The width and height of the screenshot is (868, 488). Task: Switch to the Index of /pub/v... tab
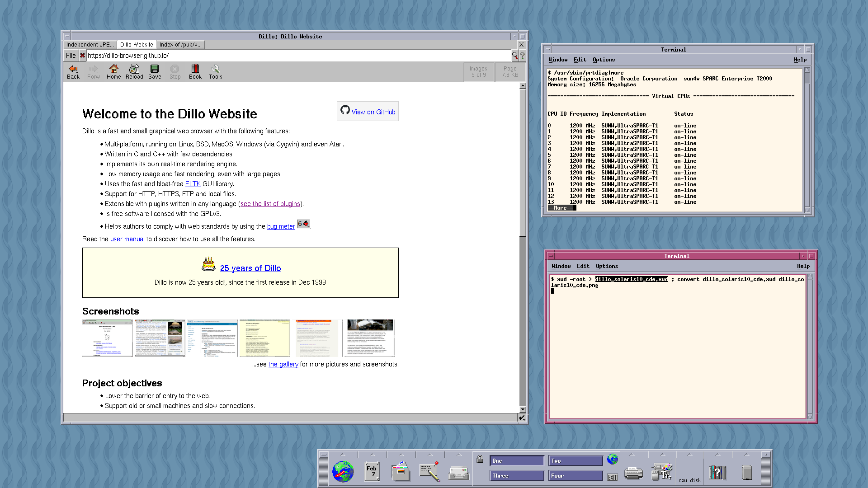(x=180, y=44)
